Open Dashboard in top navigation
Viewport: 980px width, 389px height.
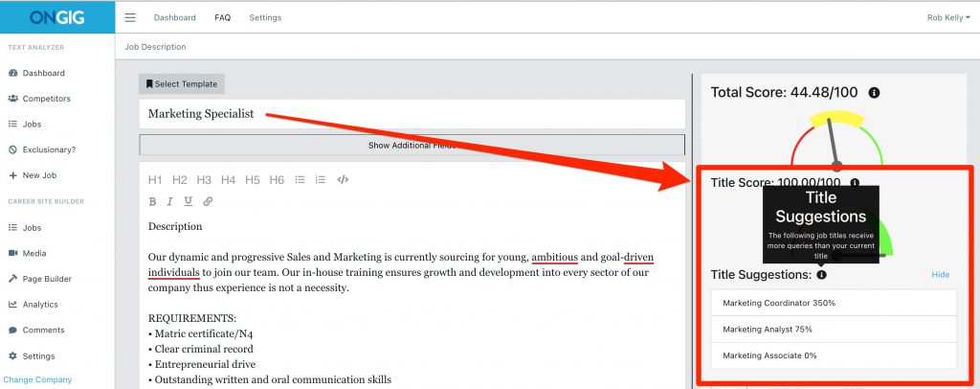pos(174,17)
